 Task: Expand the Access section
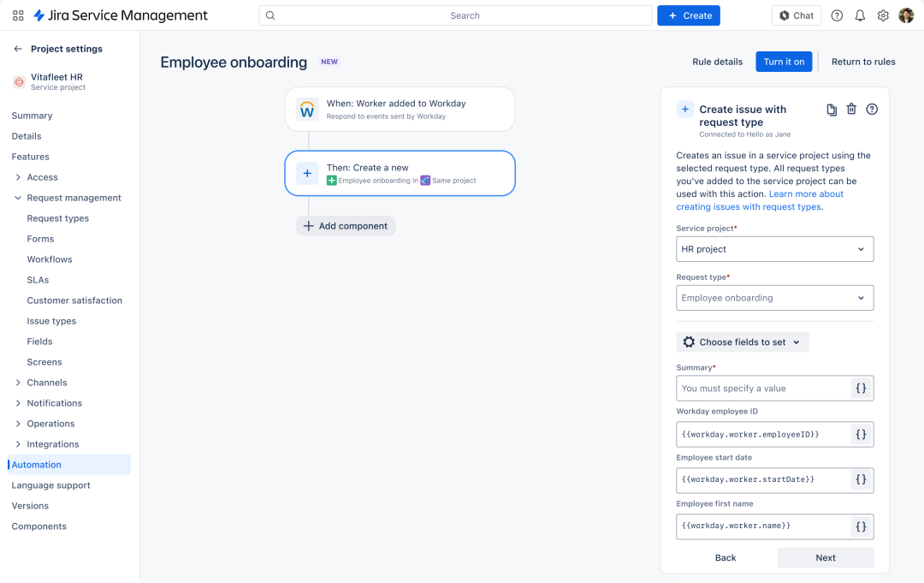point(18,177)
